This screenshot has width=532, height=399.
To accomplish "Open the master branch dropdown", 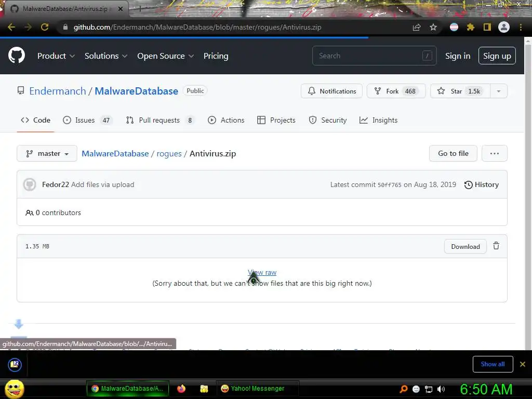I will 47,153.
